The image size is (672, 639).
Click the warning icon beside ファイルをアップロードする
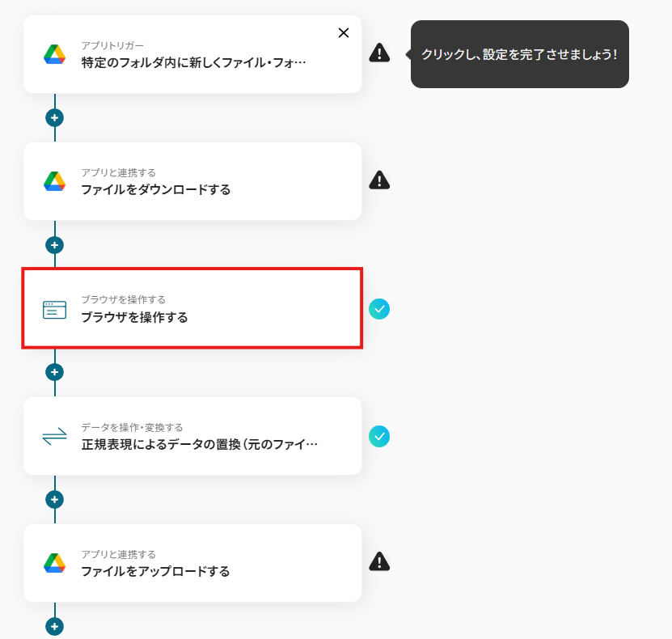(x=379, y=561)
